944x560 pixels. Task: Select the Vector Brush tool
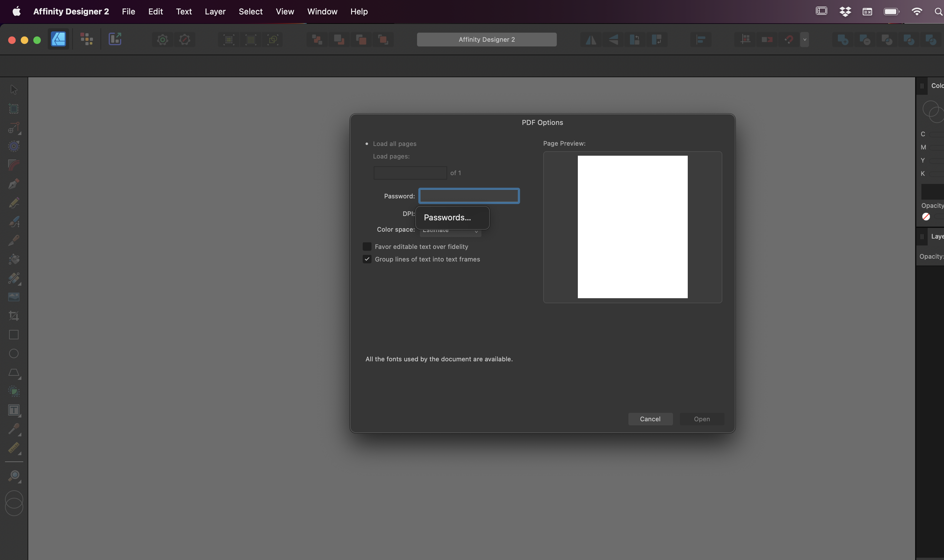(14, 222)
